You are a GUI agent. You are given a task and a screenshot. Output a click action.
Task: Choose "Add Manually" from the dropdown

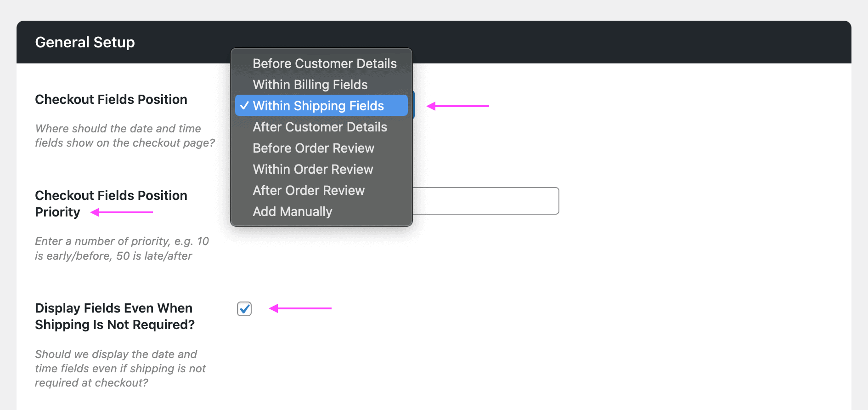292,211
